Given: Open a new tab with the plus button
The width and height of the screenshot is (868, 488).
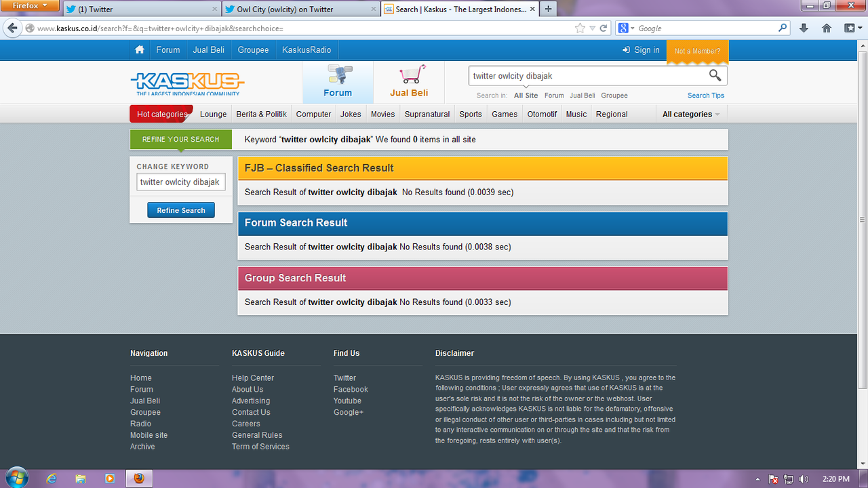Looking at the screenshot, I should (549, 9).
